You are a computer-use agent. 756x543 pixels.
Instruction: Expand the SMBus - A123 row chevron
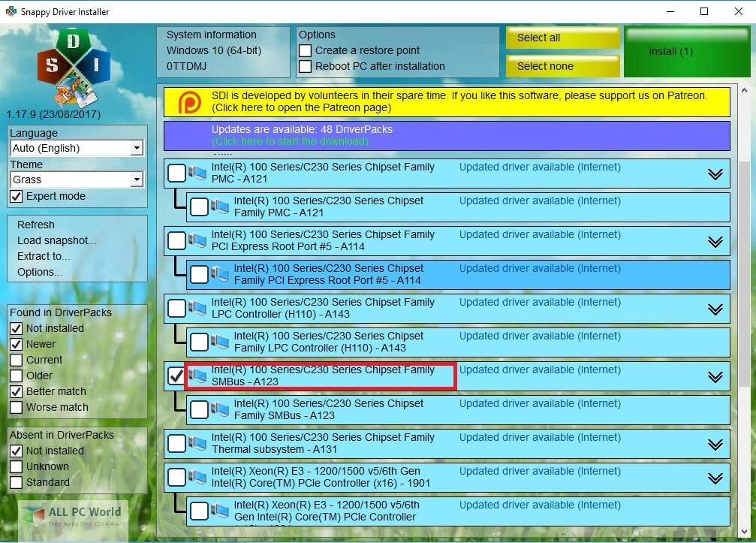(x=715, y=376)
